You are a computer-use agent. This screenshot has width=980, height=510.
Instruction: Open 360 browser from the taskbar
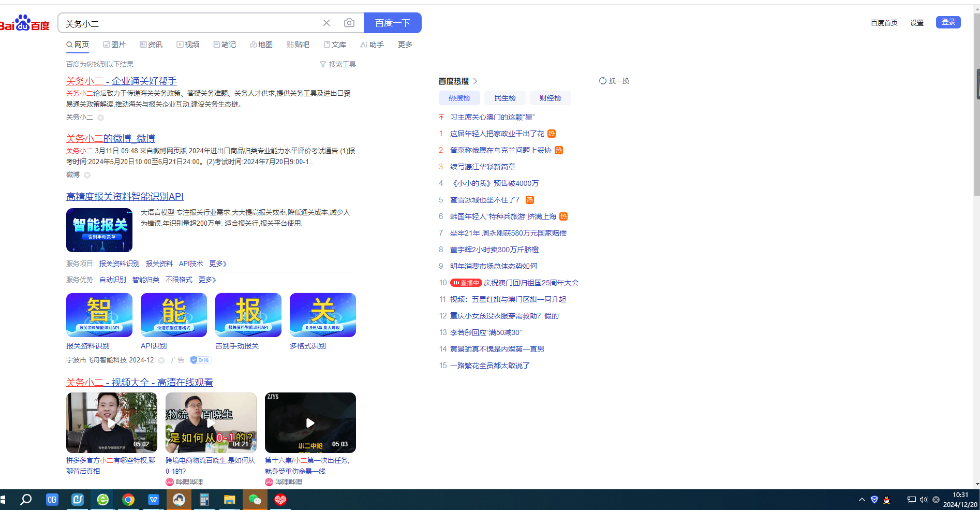click(x=103, y=500)
